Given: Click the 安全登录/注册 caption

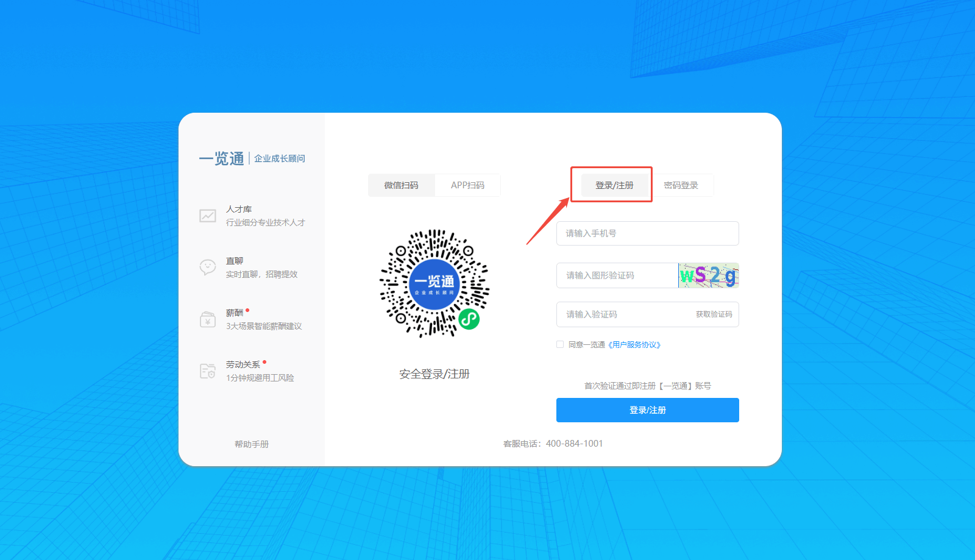Looking at the screenshot, I should (434, 374).
